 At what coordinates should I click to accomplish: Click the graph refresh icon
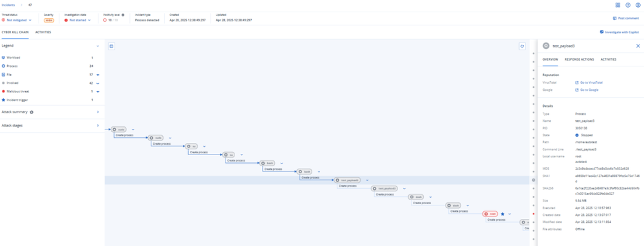click(522, 46)
